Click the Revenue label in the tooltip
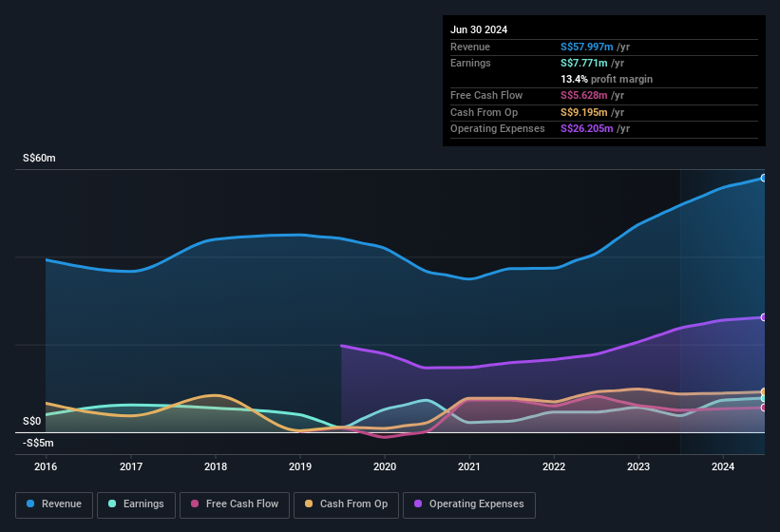780x532 pixels. [470, 47]
